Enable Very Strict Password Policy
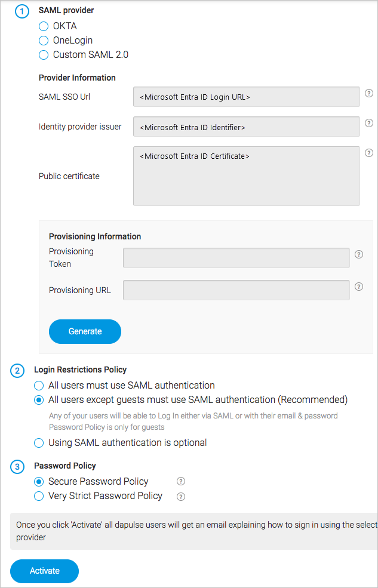This screenshot has width=378, height=588. (39, 496)
